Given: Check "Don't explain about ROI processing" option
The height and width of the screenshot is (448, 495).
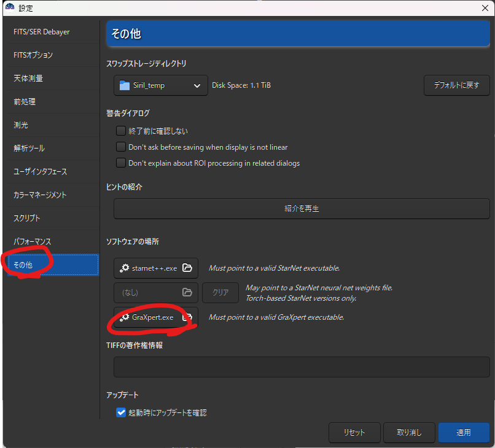Looking at the screenshot, I should [121, 163].
